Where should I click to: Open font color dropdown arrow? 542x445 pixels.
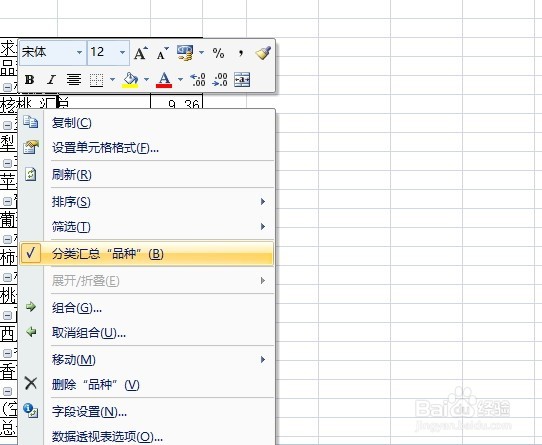(180, 80)
